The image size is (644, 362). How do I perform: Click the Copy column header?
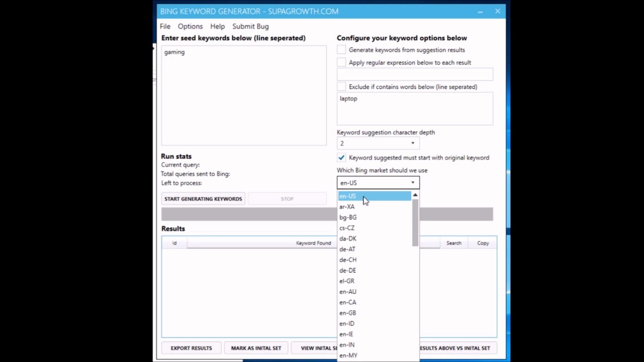point(483,243)
